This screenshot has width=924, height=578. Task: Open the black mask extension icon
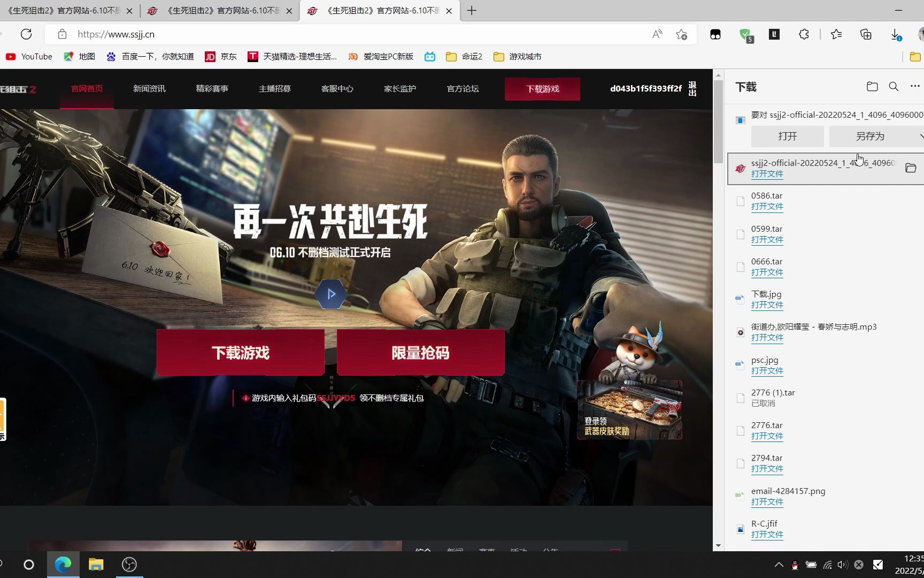(715, 35)
